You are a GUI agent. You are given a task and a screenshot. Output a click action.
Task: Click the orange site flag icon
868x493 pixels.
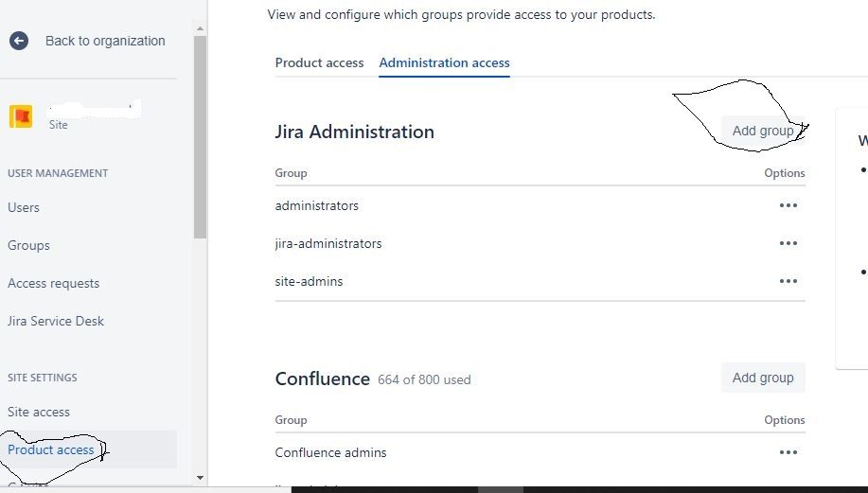(x=21, y=116)
